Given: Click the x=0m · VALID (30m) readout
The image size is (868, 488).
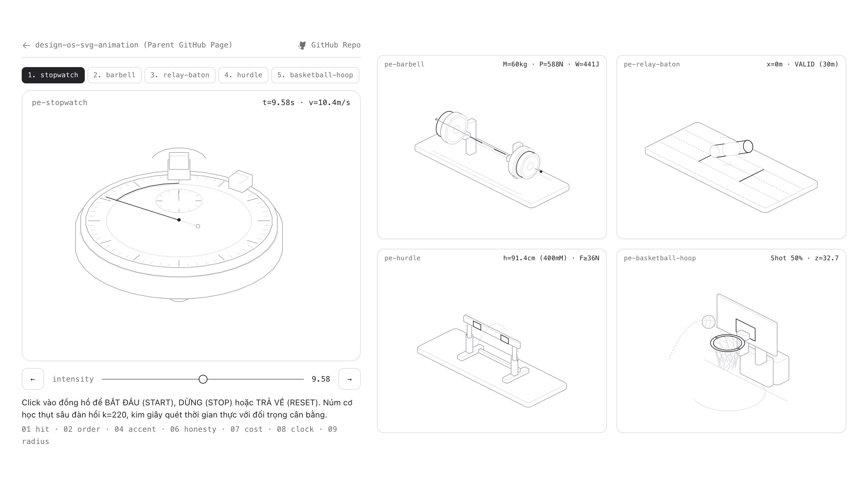Looking at the screenshot, I should tap(803, 64).
